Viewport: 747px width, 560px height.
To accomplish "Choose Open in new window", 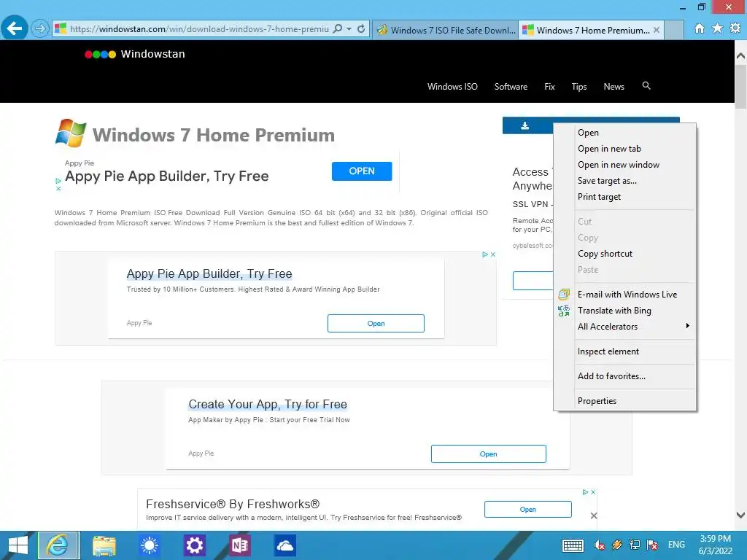I will tap(624, 165).
